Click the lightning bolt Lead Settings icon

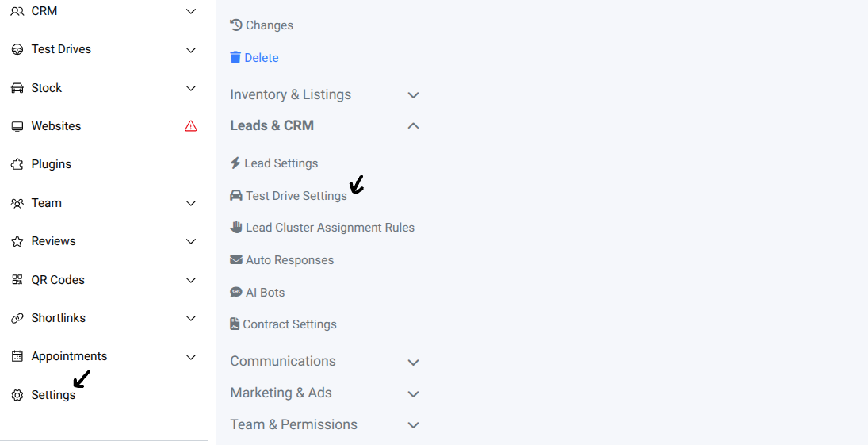click(235, 163)
